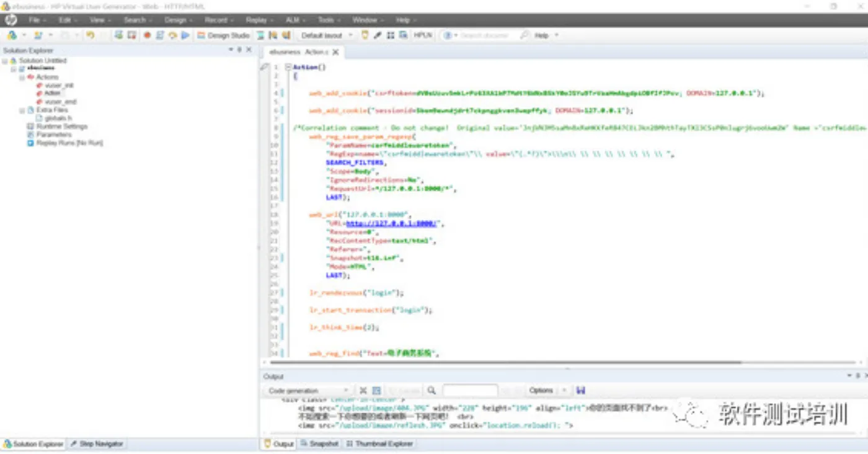Open the Default layout dropdown

[327, 35]
